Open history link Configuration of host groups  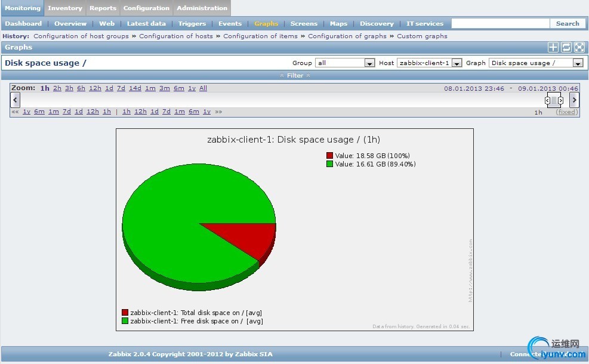[81, 36]
